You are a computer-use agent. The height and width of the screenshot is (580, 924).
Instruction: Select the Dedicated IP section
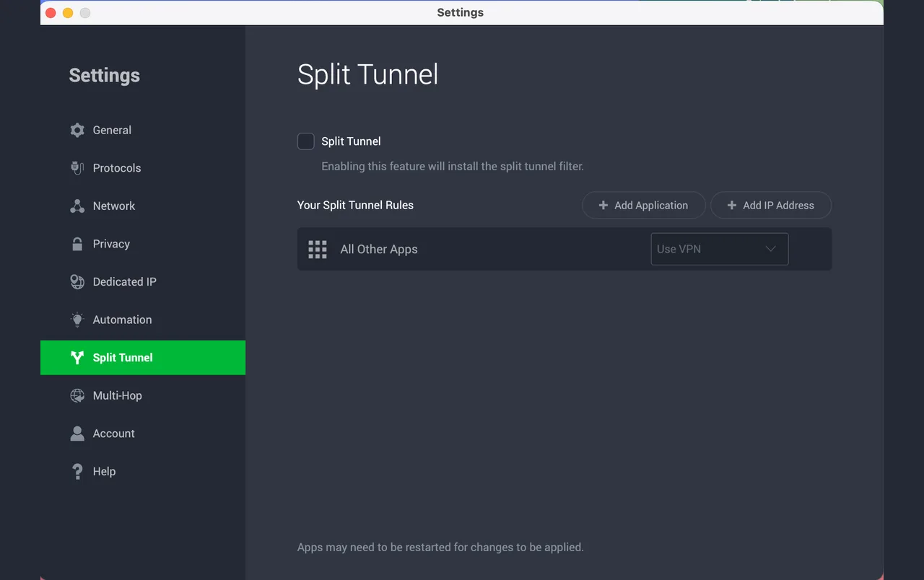(143, 282)
